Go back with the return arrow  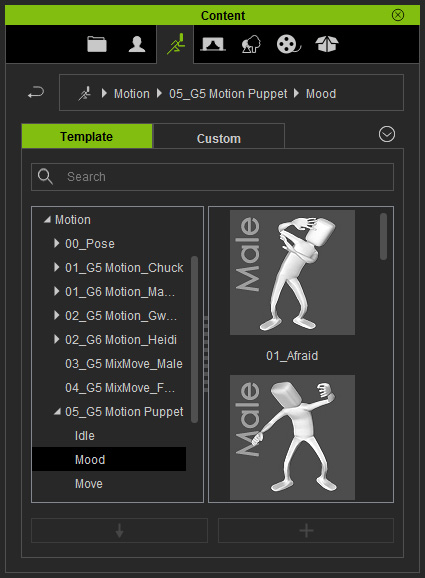(36, 93)
